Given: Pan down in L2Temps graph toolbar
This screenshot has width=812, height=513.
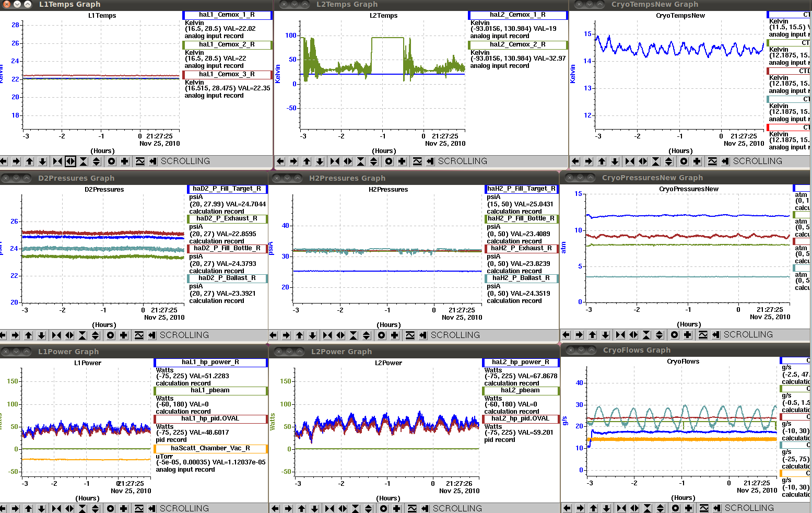Looking at the screenshot, I should pyautogui.click(x=320, y=161).
